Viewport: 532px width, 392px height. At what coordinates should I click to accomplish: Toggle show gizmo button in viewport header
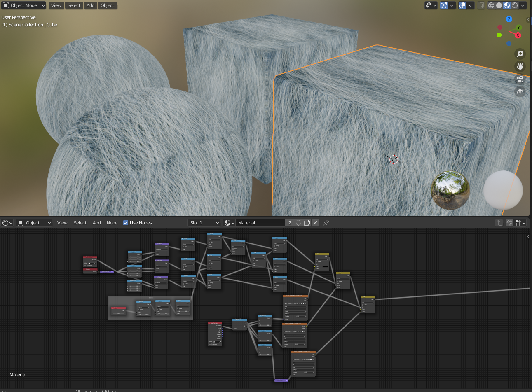pyautogui.click(x=444, y=5)
